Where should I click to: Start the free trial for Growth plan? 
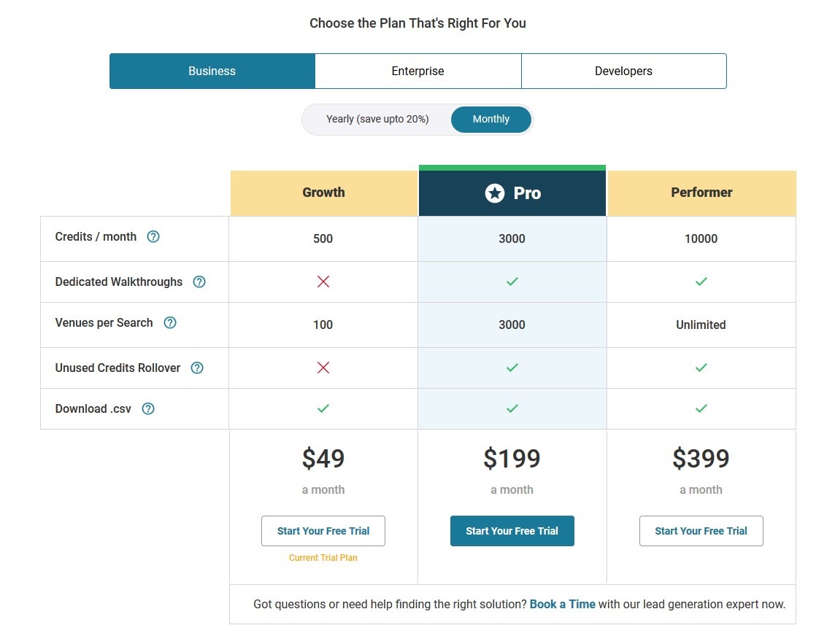pos(323,531)
